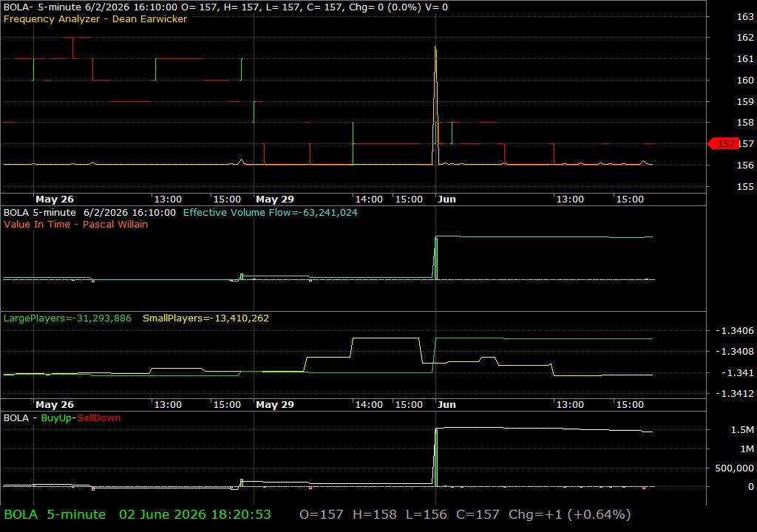Select the 'Frequency Analyzer - Dean Earwicker' label

(x=95, y=18)
